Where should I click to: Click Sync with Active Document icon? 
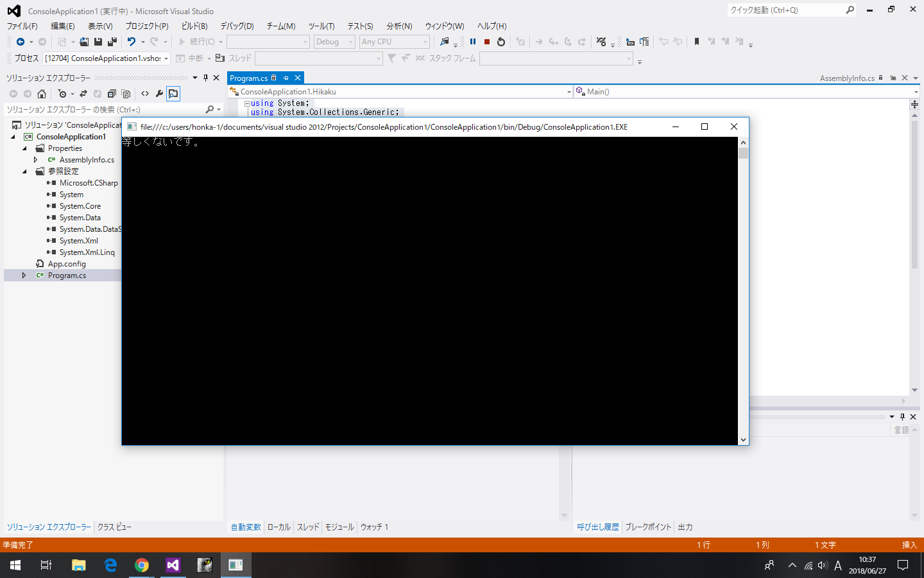coord(83,94)
